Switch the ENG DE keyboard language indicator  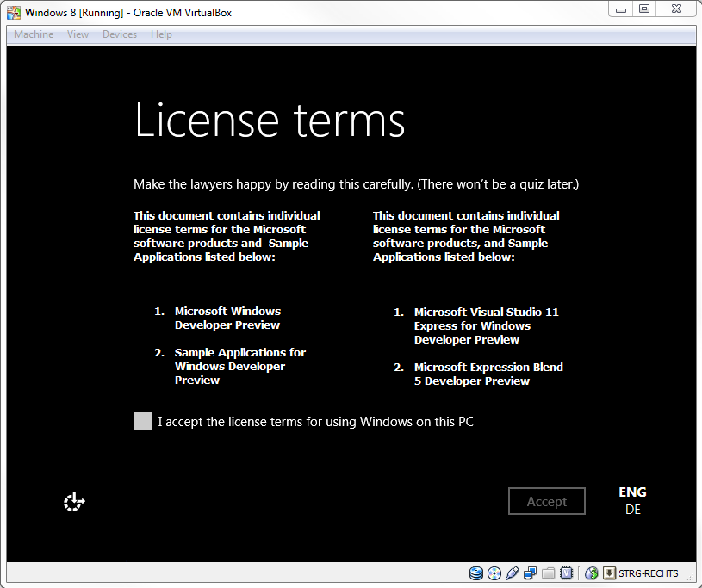632,500
